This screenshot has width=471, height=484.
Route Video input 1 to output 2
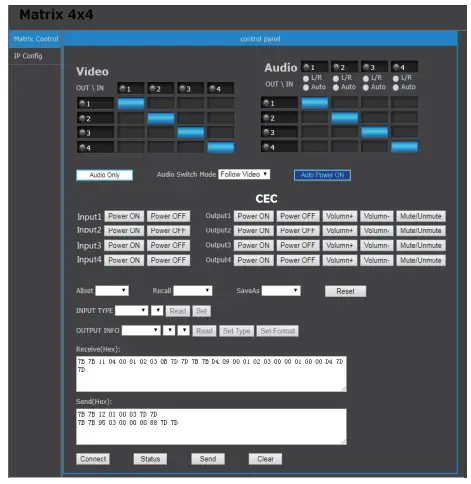click(131, 118)
